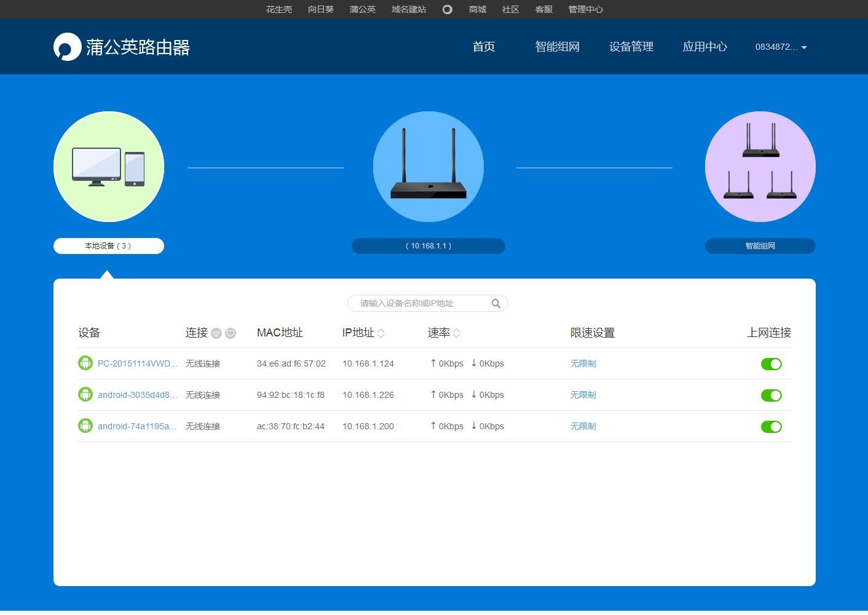868x615 pixels.
Task: Click 无限制 for 10.168.1.124
Action: pos(583,363)
